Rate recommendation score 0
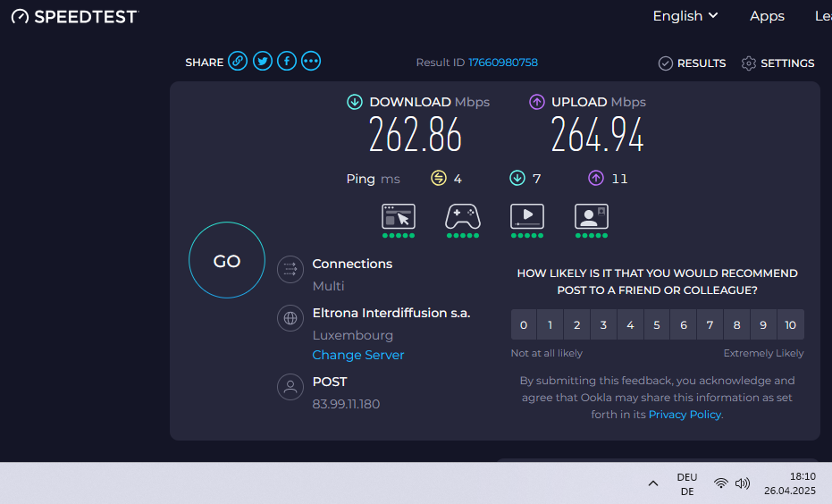 point(524,324)
